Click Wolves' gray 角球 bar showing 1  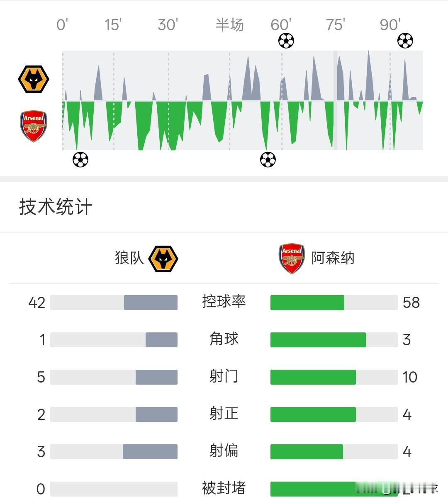[161, 340]
